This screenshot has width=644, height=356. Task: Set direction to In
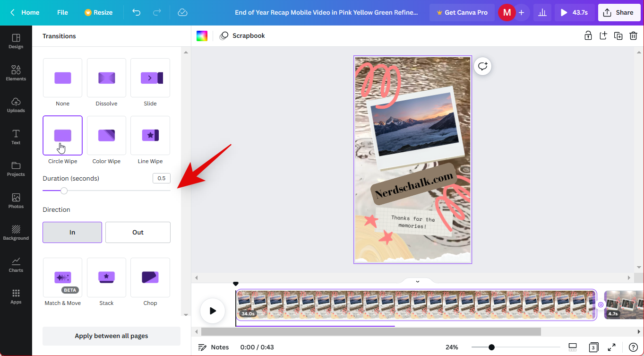point(72,232)
